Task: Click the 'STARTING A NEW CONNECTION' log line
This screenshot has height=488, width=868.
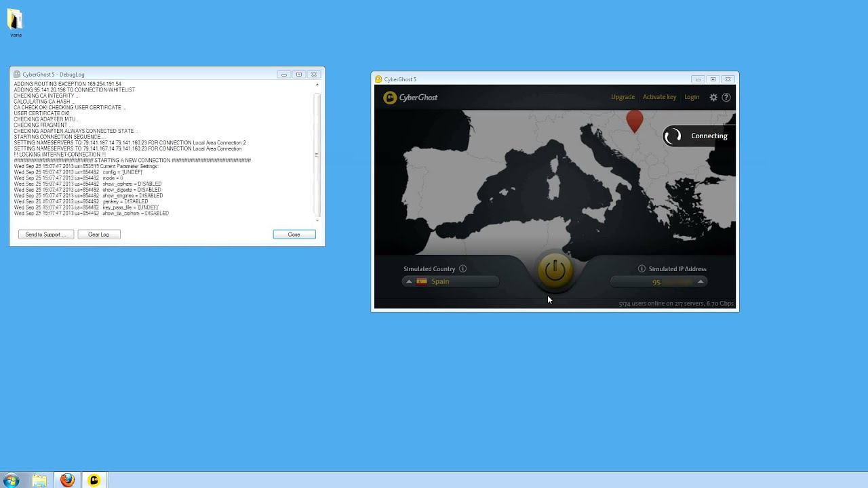Action: click(x=132, y=161)
